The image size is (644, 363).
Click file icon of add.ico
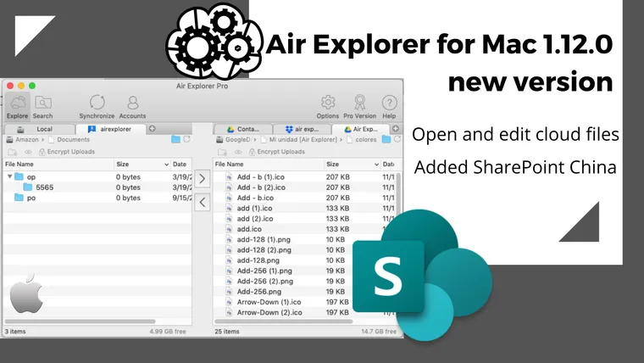229,229
